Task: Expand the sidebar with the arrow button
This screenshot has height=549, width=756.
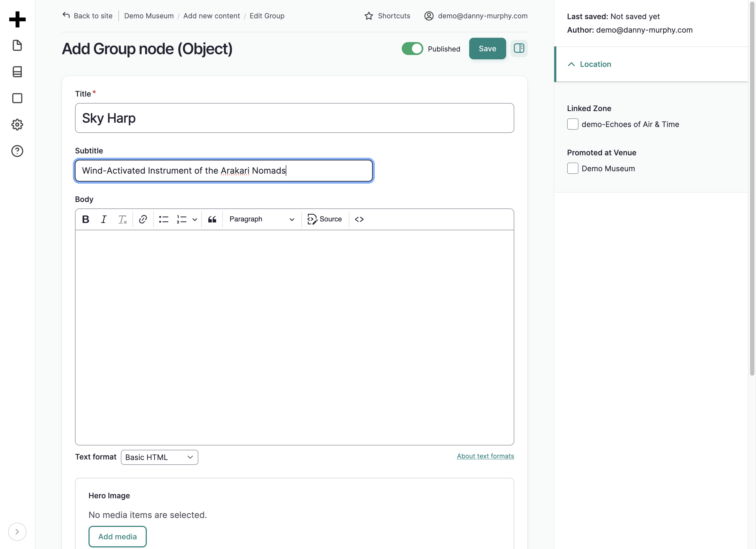Action: [x=17, y=532]
